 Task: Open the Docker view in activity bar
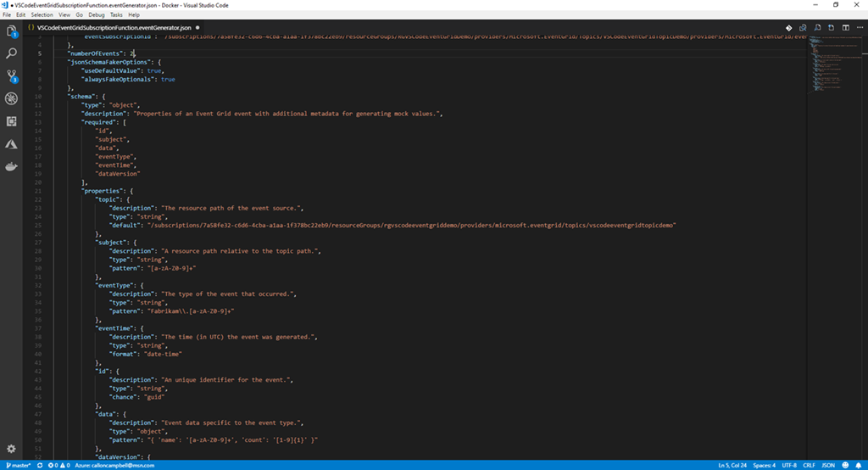[x=12, y=166]
